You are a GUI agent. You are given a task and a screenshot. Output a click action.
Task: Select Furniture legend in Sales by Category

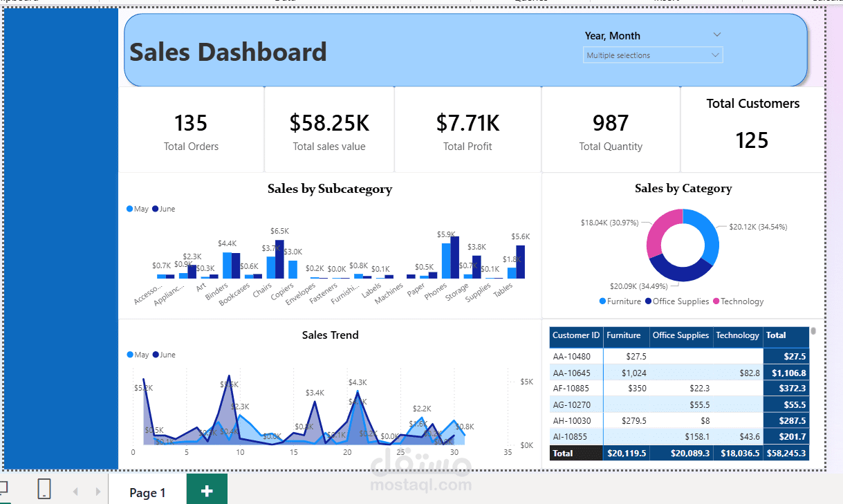click(x=620, y=301)
